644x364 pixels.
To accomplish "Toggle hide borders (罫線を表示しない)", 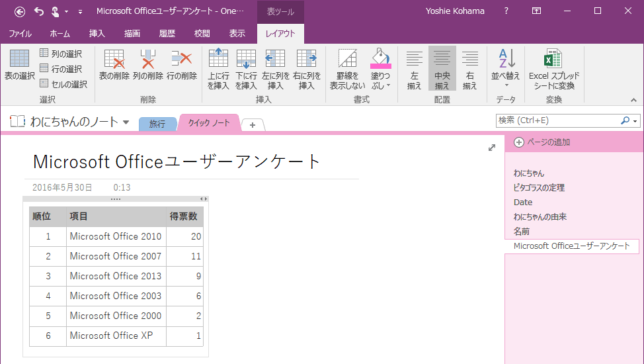I will coord(348,69).
